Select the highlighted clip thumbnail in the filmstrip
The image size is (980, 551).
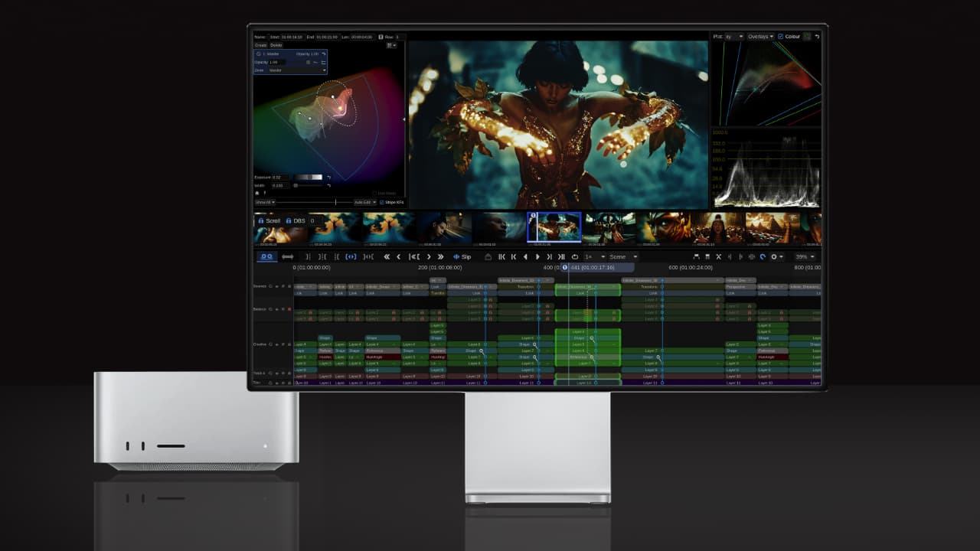point(555,227)
